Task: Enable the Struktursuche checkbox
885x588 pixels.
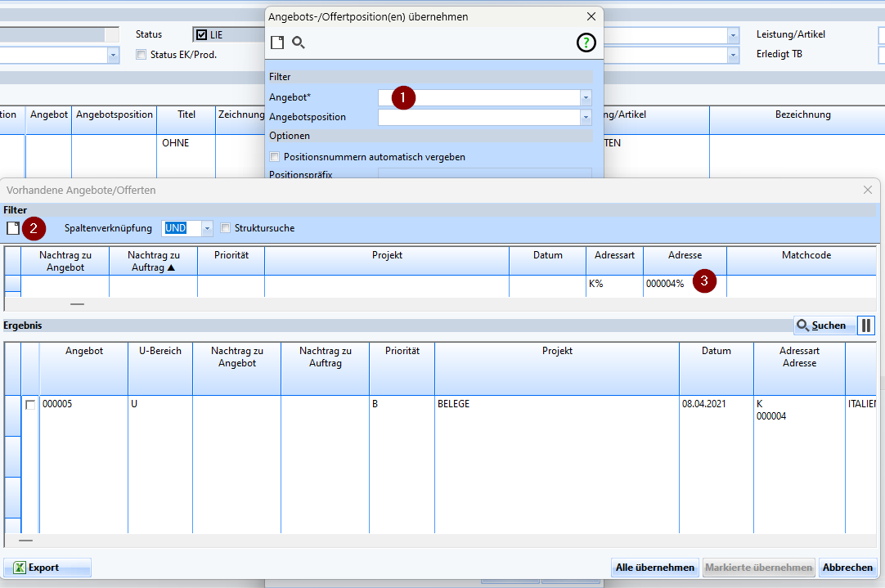Action: pos(227,228)
